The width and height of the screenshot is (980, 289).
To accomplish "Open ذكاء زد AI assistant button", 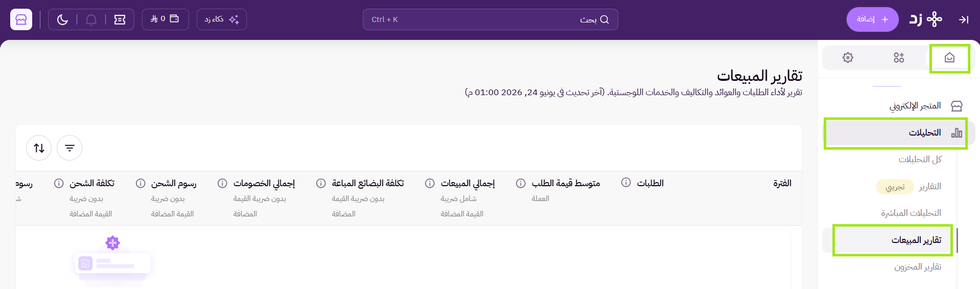I will tap(221, 19).
